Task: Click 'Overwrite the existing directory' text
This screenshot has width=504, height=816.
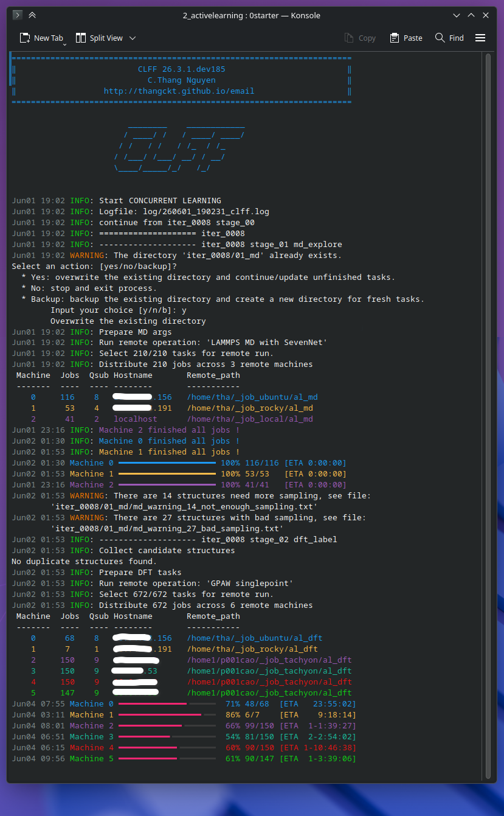Action: (x=128, y=321)
